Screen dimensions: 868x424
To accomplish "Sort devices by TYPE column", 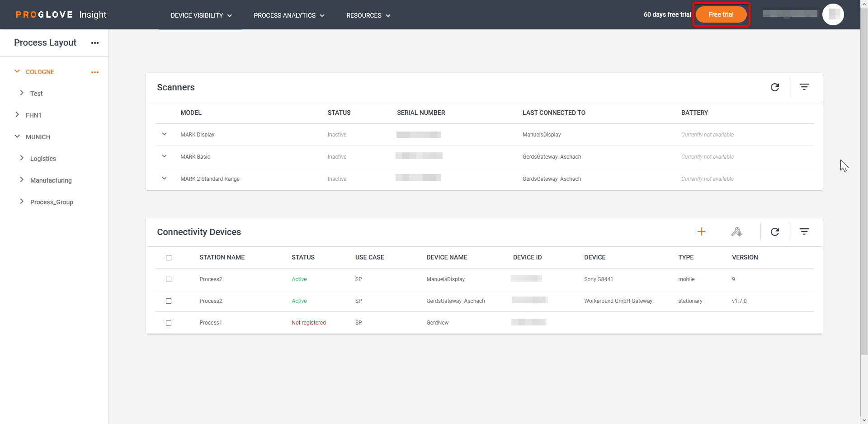I will point(685,257).
